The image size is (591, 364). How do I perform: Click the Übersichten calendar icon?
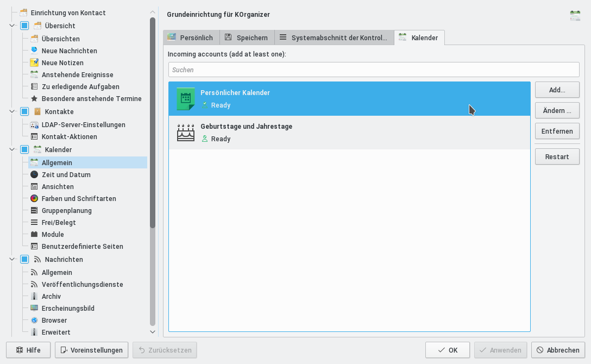(x=34, y=39)
